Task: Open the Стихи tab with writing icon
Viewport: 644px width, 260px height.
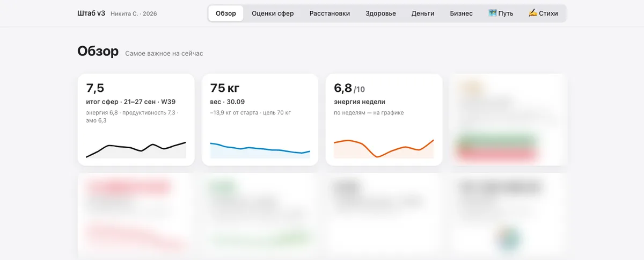Action: [x=543, y=13]
